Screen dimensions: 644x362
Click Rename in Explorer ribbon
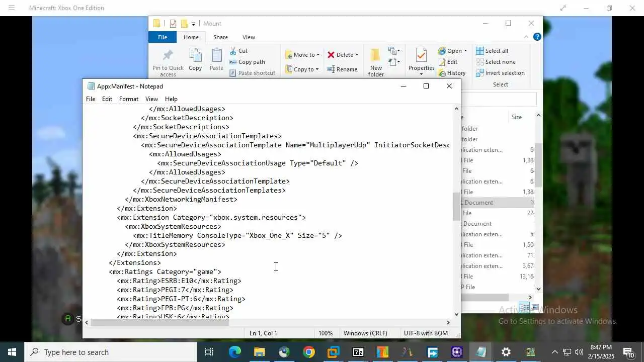(342, 69)
